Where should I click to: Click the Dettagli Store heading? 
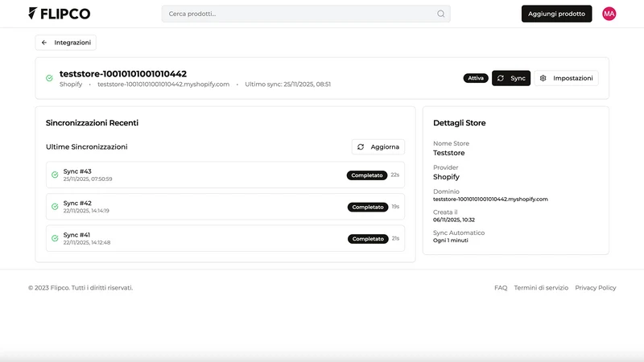coord(459,123)
